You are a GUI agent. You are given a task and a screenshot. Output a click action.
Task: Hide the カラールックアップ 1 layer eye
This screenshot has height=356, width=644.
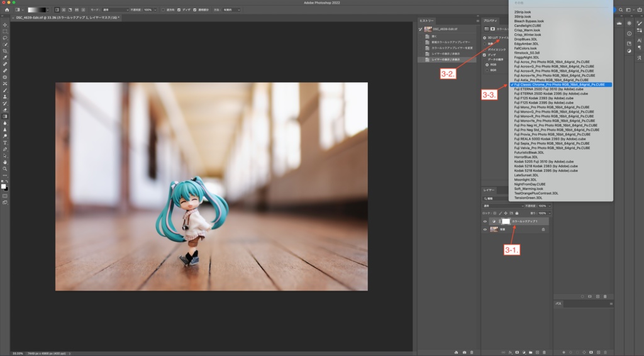point(485,221)
